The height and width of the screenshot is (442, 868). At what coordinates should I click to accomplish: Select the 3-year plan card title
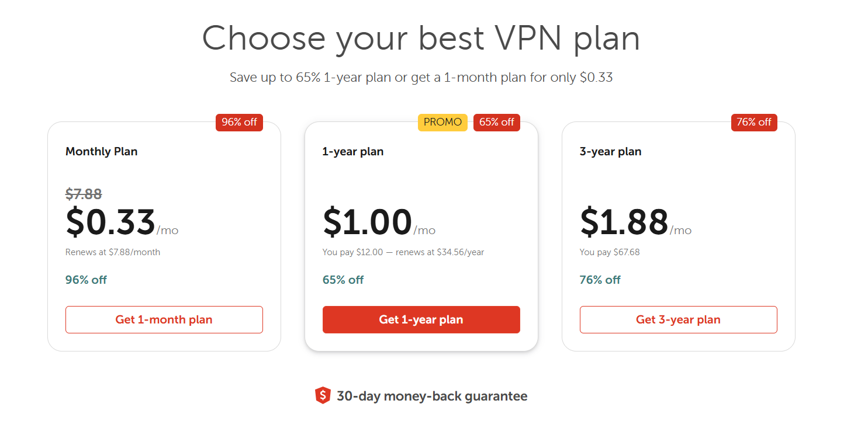coord(610,152)
